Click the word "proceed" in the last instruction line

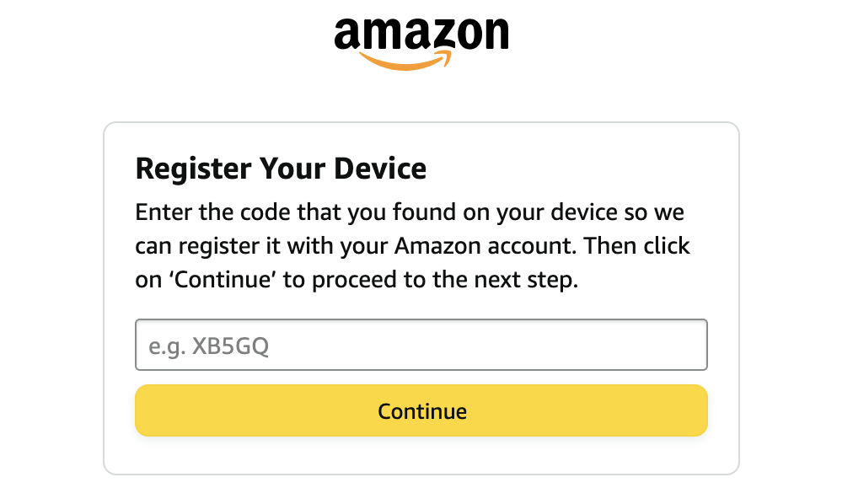tap(352, 281)
